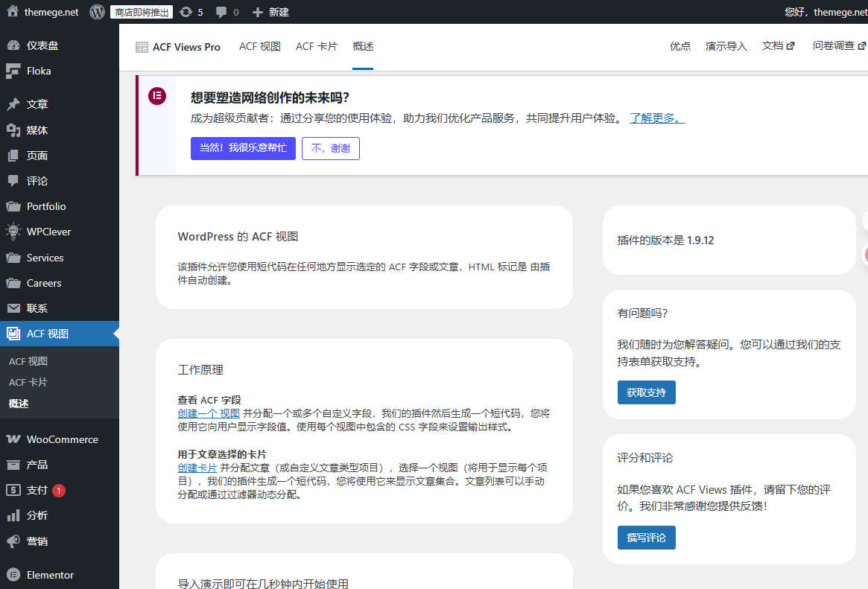The image size is (868, 589).
Task: Click the 新建 text in admin bar
Action: (x=279, y=12)
